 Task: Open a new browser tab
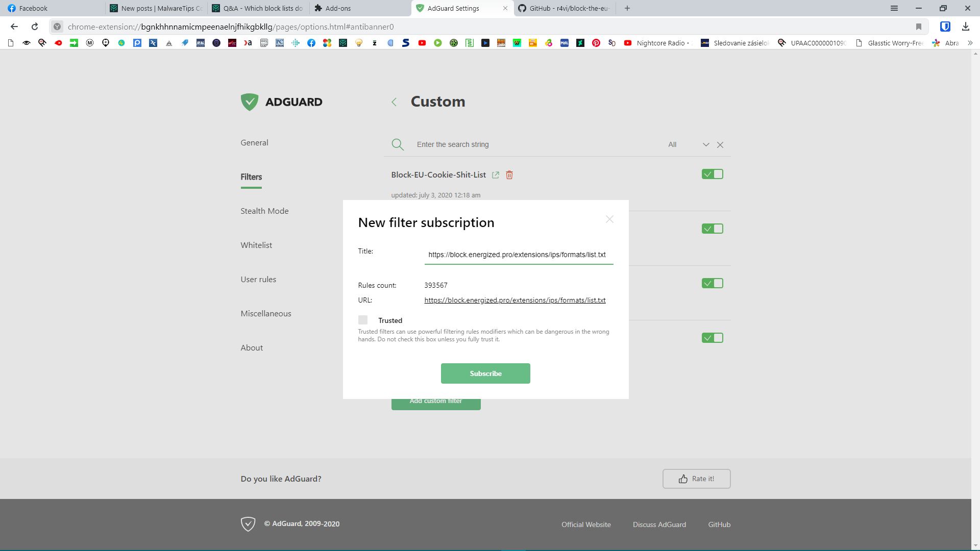click(x=627, y=8)
